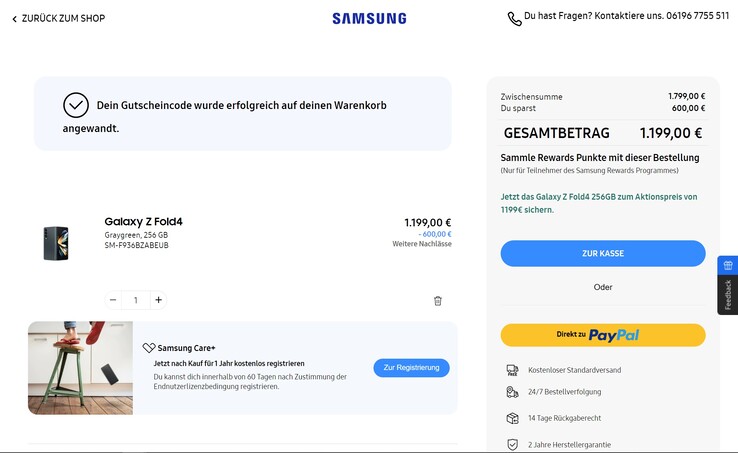Increase quantity with the plus button
This screenshot has width=738, height=453.
click(158, 300)
